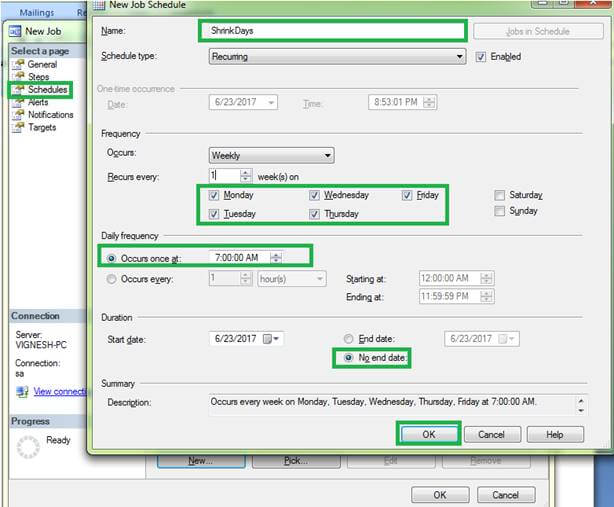614x507 pixels.
Task: Click the connection properties icon
Action: (x=22, y=391)
